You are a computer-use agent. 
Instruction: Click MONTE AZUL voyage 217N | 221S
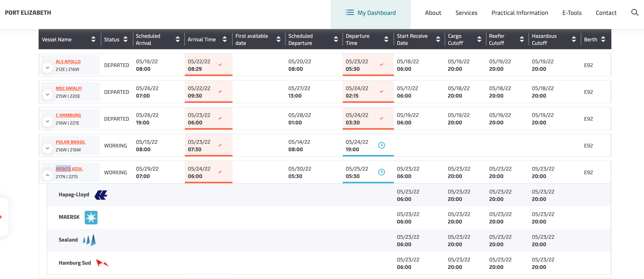tap(67, 177)
